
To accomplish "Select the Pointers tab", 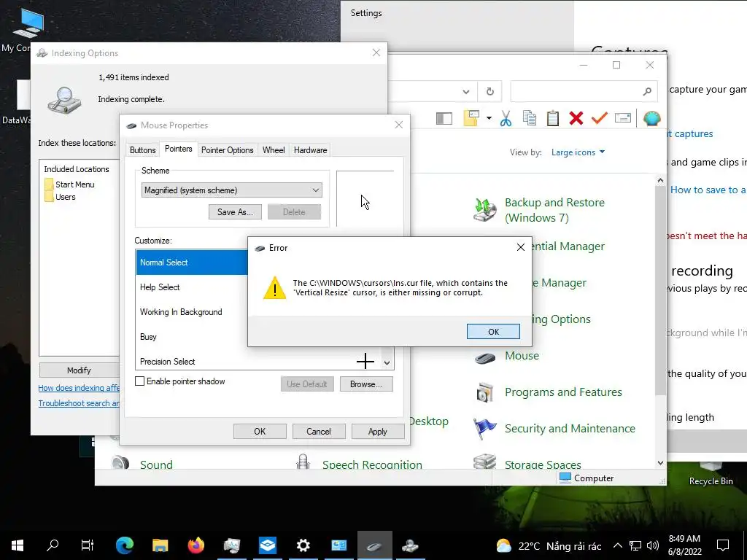I will point(178,149).
